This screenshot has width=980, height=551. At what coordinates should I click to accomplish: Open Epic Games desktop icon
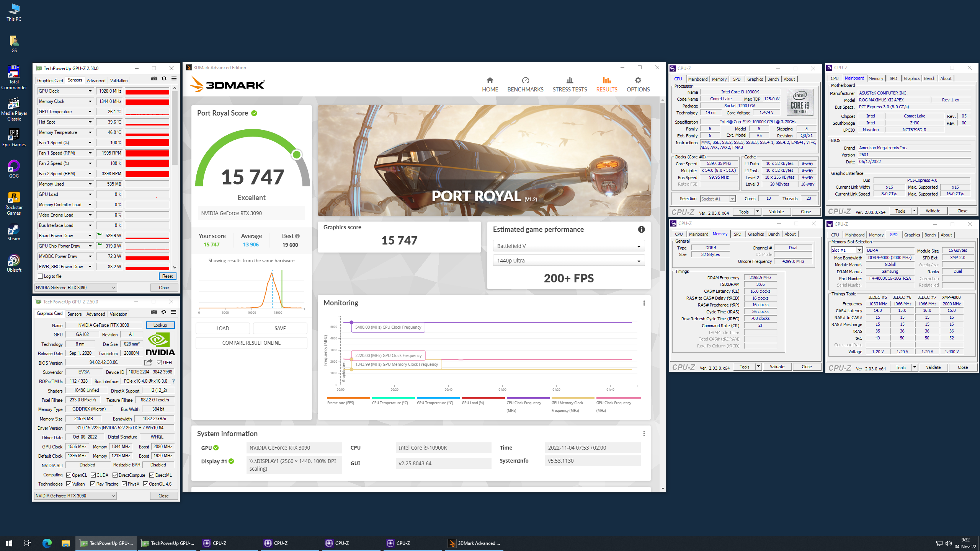click(x=14, y=138)
